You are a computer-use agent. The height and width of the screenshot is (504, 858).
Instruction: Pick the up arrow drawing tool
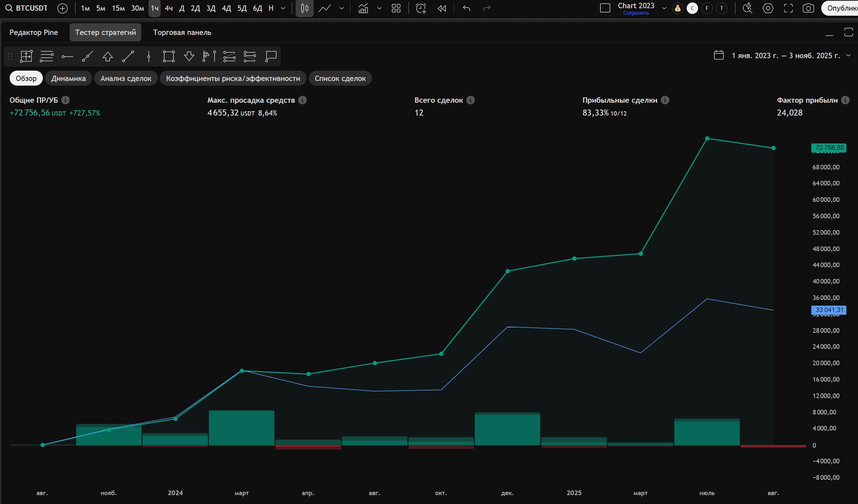pyautogui.click(x=107, y=56)
